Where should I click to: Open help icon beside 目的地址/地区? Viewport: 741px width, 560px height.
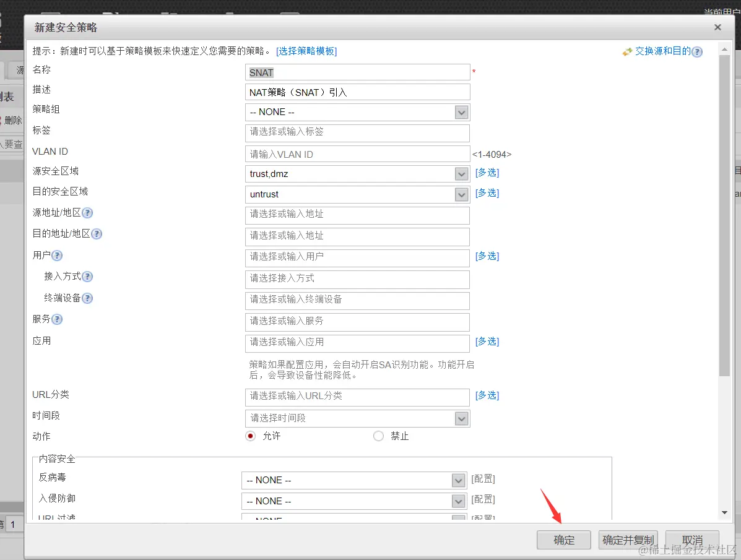(97, 234)
